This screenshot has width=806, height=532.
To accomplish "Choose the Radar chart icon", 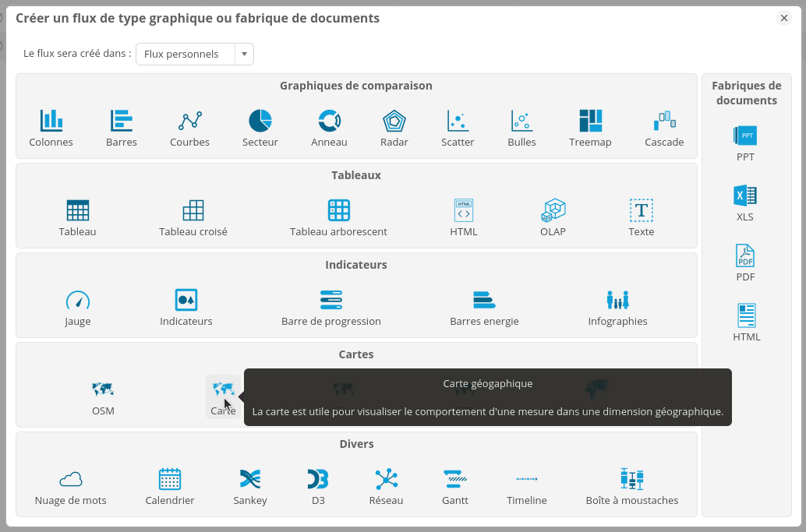I will (x=394, y=121).
